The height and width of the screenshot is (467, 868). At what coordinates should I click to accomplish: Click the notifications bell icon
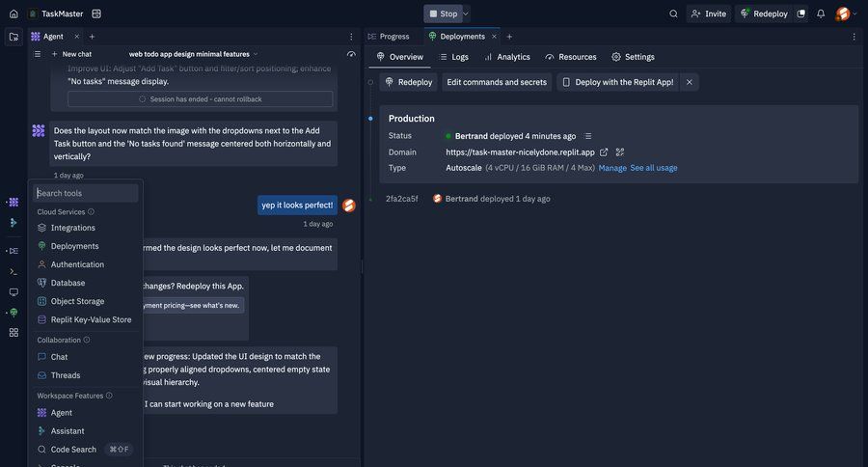tap(821, 14)
